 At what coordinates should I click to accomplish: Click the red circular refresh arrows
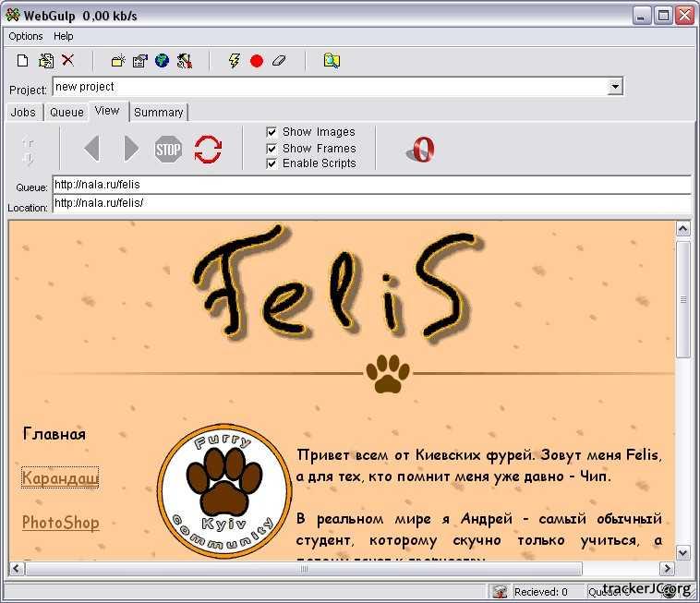coord(208,149)
